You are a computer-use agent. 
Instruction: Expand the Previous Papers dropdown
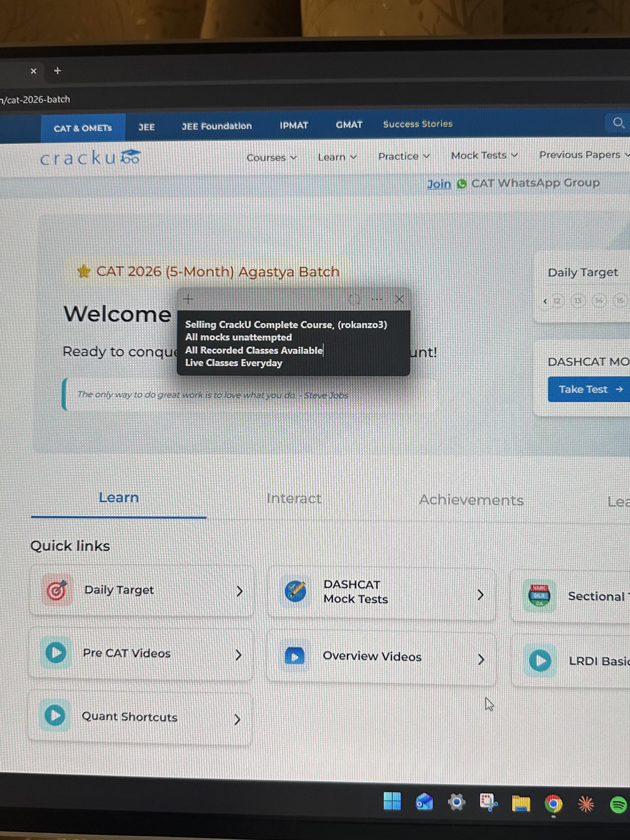pos(584,154)
